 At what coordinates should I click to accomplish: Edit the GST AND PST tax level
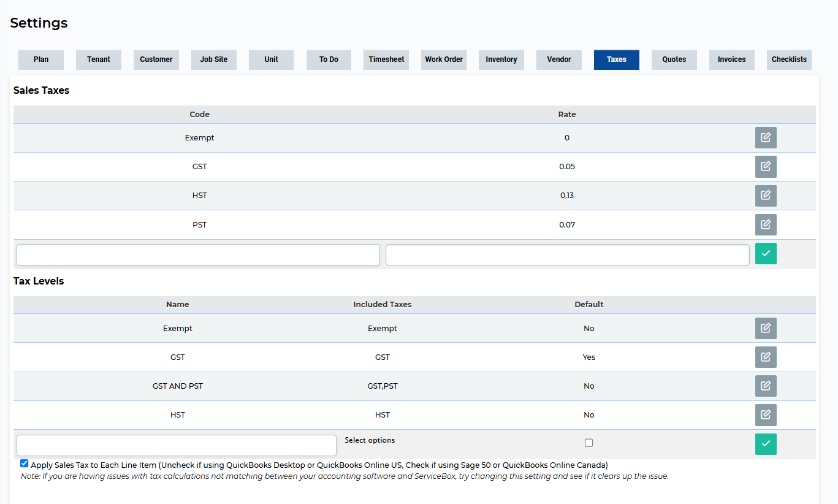[x=766, y=386]
